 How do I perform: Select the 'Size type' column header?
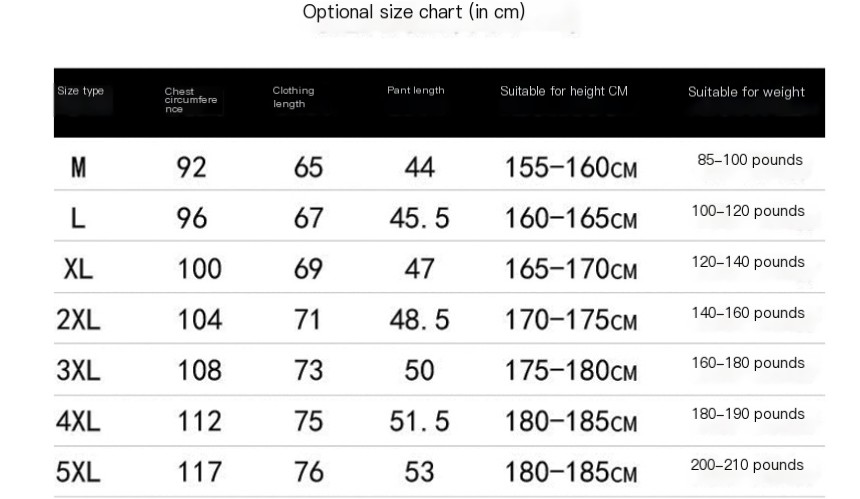click(x=81, y=91)
